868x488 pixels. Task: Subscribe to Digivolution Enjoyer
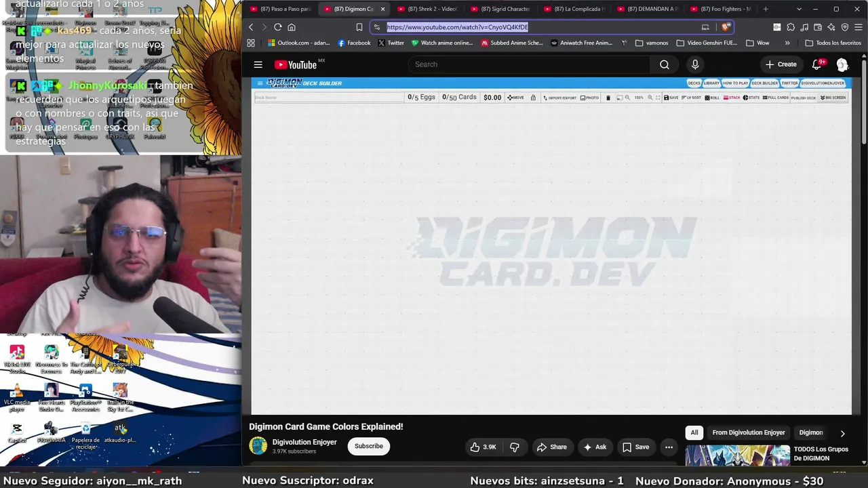click(369, 446)
